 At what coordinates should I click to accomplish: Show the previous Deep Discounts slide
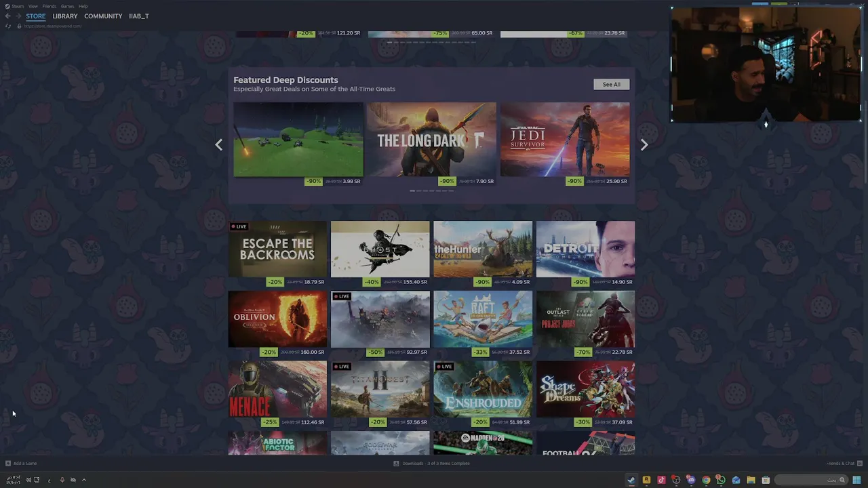pyautogui.click(x=218, y=144)
